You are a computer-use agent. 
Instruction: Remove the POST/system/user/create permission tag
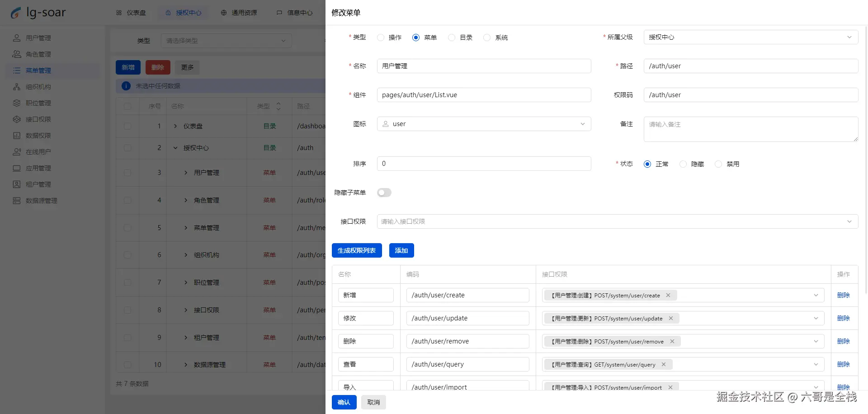(x=668, y=295)
